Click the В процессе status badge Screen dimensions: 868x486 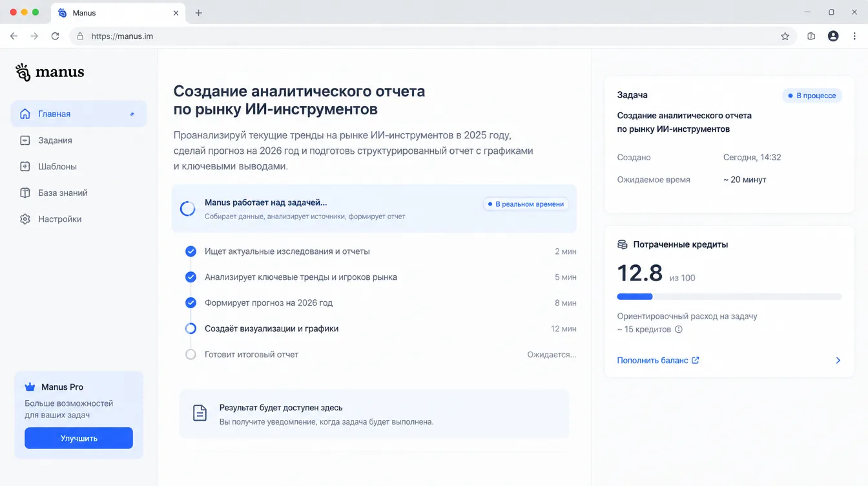(x=812, y=96)
